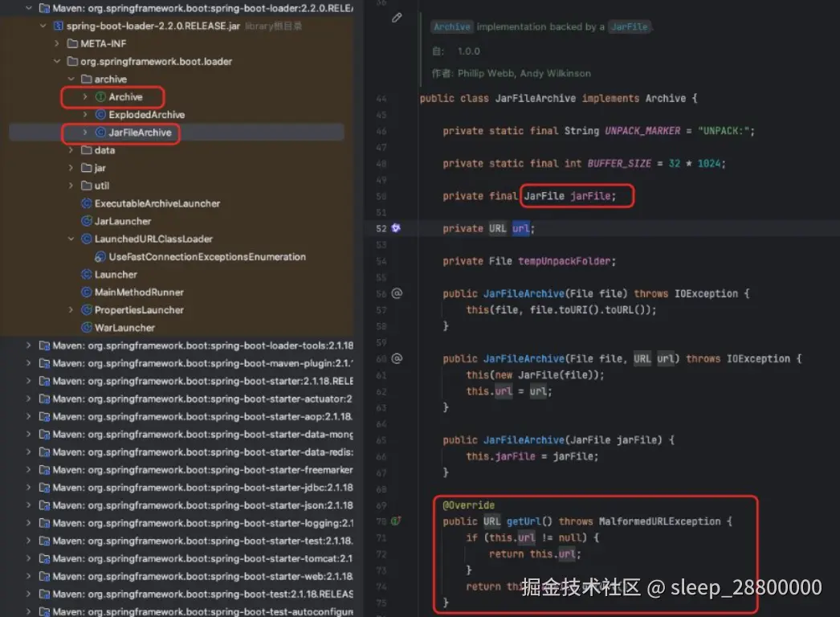This screenshot has height=617, width=840.
Task: Collapse the archive package
Action: click(x=71, y=79)
